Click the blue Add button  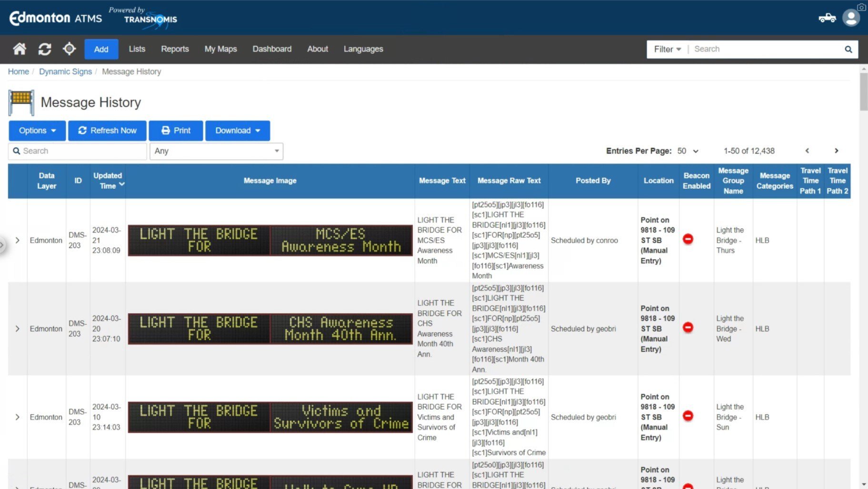(101, 49)
